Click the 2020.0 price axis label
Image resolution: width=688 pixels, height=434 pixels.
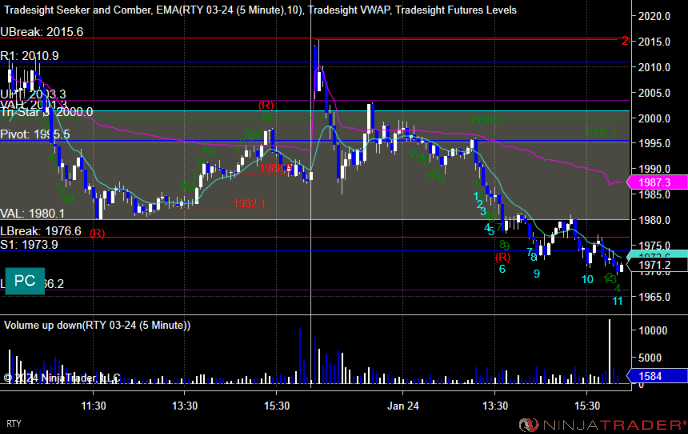point(654,16)
